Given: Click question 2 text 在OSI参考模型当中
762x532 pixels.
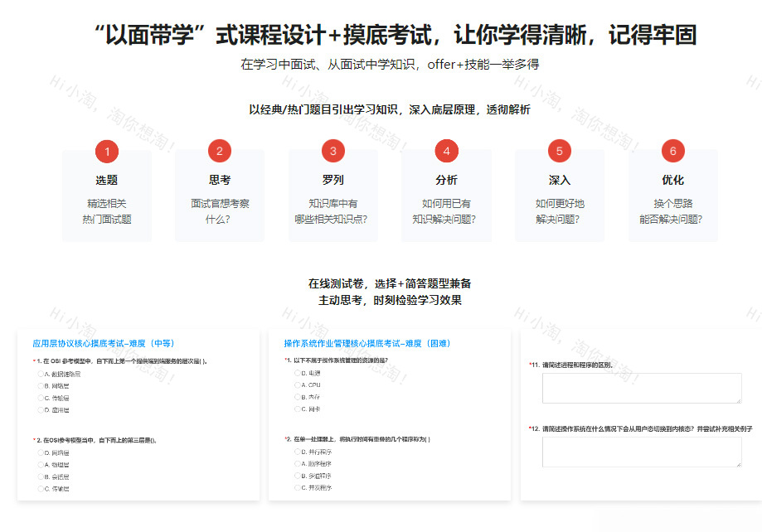Looking at the screenshot, I should [95, 440].
